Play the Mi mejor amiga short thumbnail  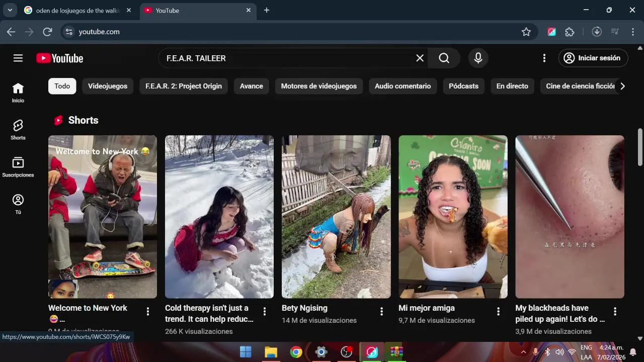tap(453, 217)
